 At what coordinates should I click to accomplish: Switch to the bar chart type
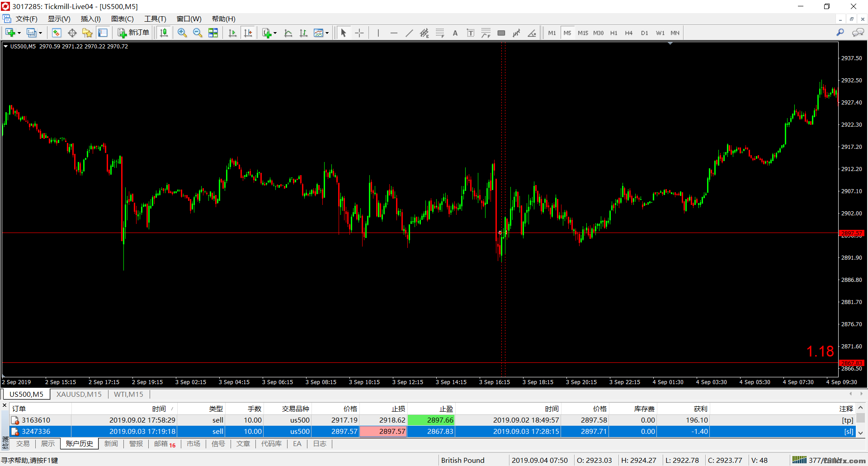point(303,33)
